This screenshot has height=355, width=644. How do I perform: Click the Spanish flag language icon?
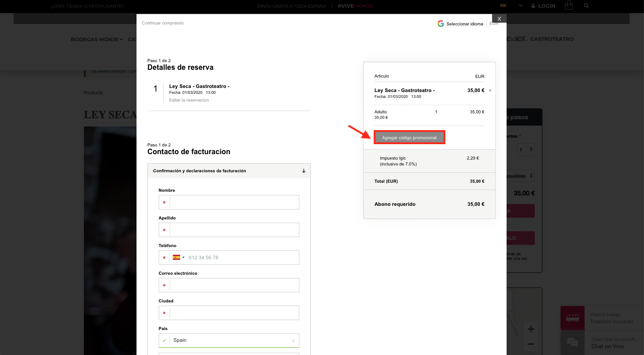503,6
